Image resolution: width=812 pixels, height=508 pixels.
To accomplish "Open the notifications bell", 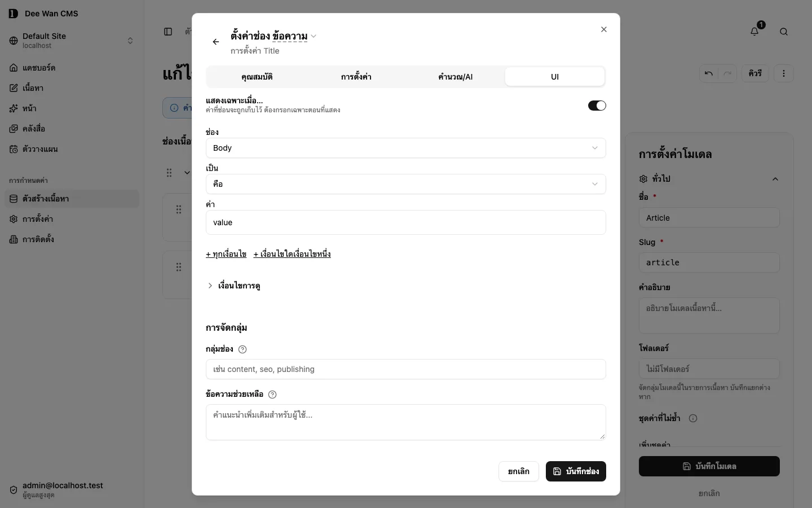I will click(x=754, y=32).
